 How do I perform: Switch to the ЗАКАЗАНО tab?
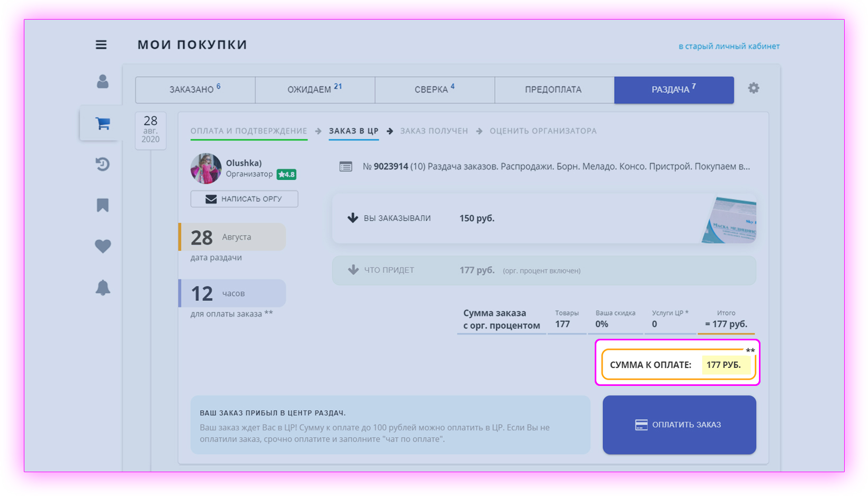(x=195, y=89)
